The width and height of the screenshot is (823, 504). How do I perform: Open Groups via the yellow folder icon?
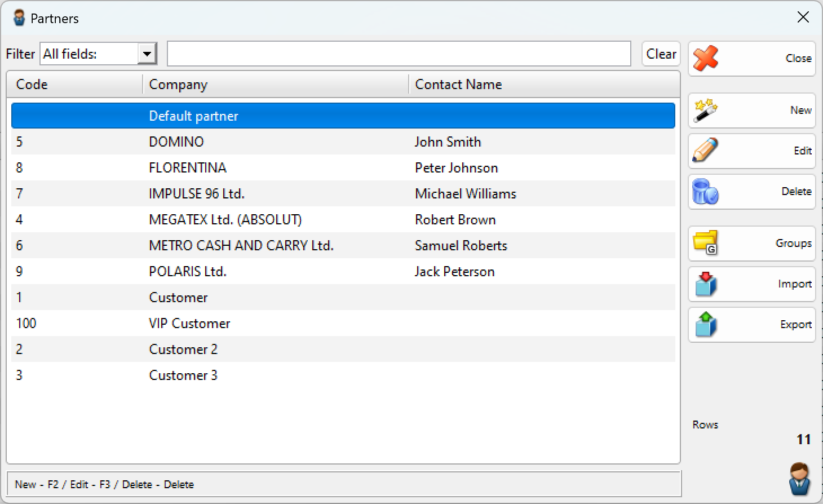tap(705, 243)
